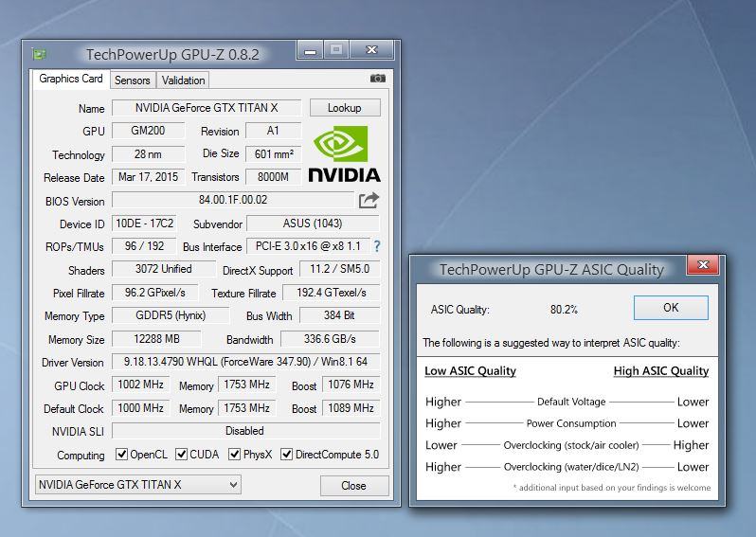Viewport: 756px width, 537px height.
Task: Click the Power Consumption label in ASIC dialog
Action: click(x=571, y=423)
